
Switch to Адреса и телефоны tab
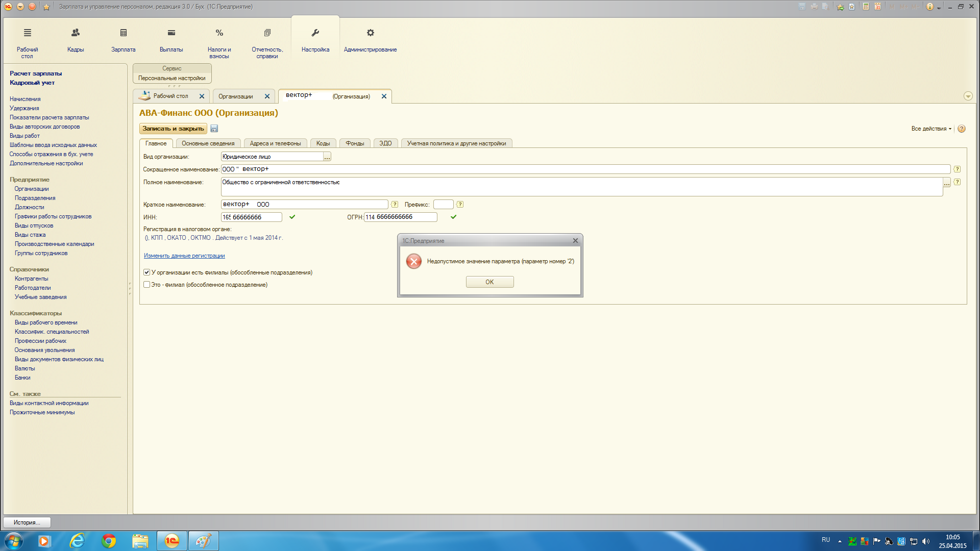(276, 143)
